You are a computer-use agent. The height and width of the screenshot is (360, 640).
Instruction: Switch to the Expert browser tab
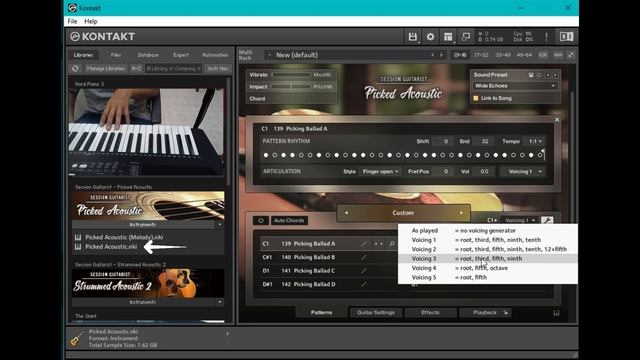(181, 55)
